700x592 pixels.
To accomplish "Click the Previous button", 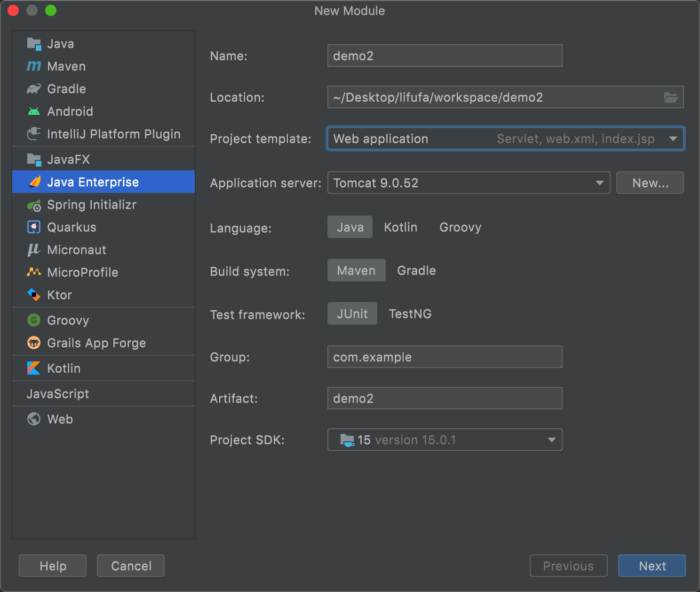I will 568,566.
